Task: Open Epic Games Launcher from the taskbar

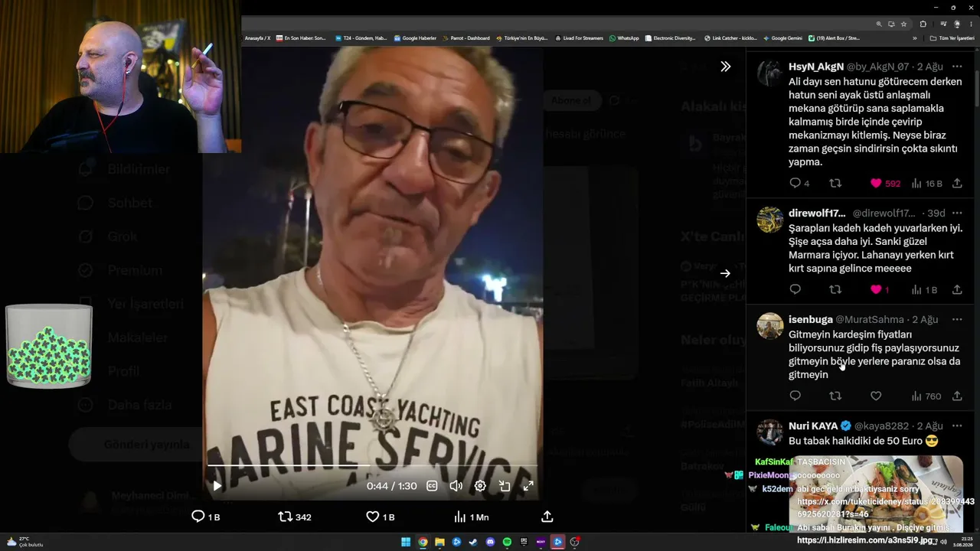Action: coord(524,542)
